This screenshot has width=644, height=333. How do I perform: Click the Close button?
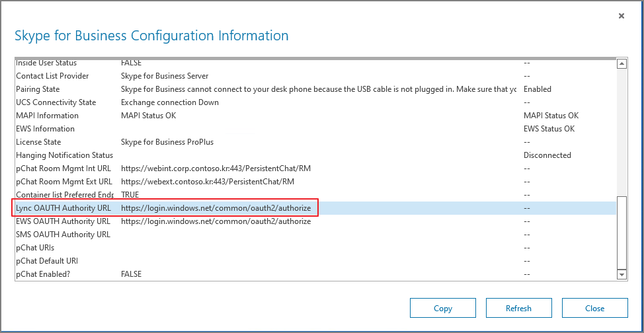pyautogui.click(x=594, y=308)
